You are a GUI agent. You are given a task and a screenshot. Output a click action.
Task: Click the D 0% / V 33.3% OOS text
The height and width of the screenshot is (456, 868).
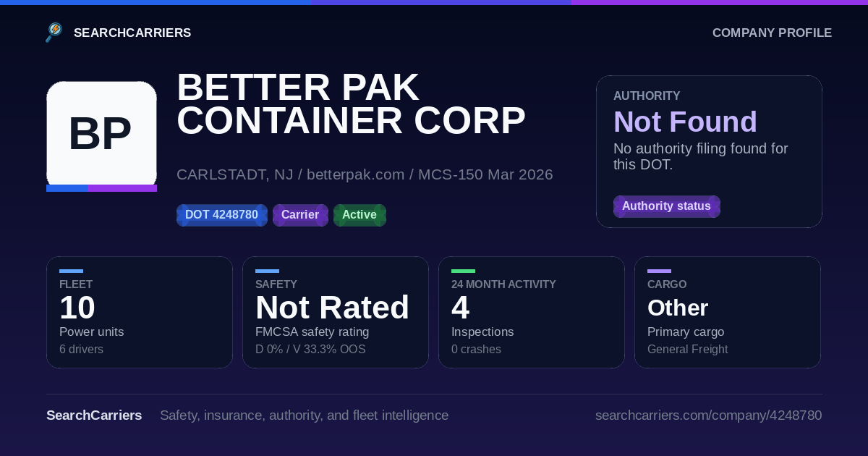pos(310,349)
